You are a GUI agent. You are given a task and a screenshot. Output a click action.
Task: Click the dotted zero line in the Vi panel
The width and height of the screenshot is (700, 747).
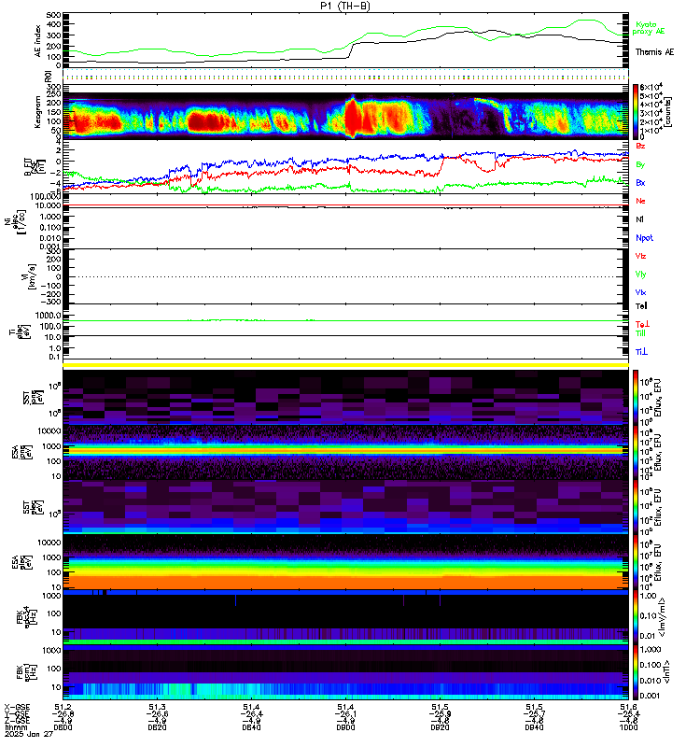345,276
